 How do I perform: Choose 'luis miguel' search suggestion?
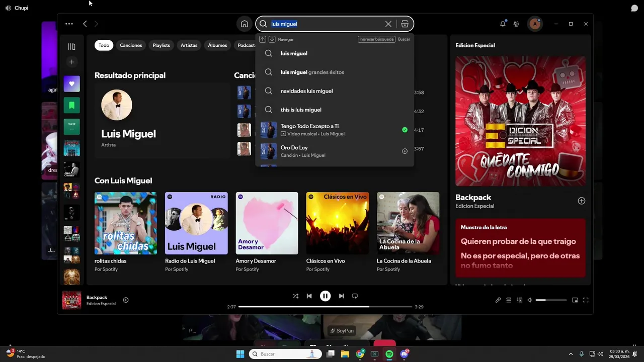tap(335, 53)
